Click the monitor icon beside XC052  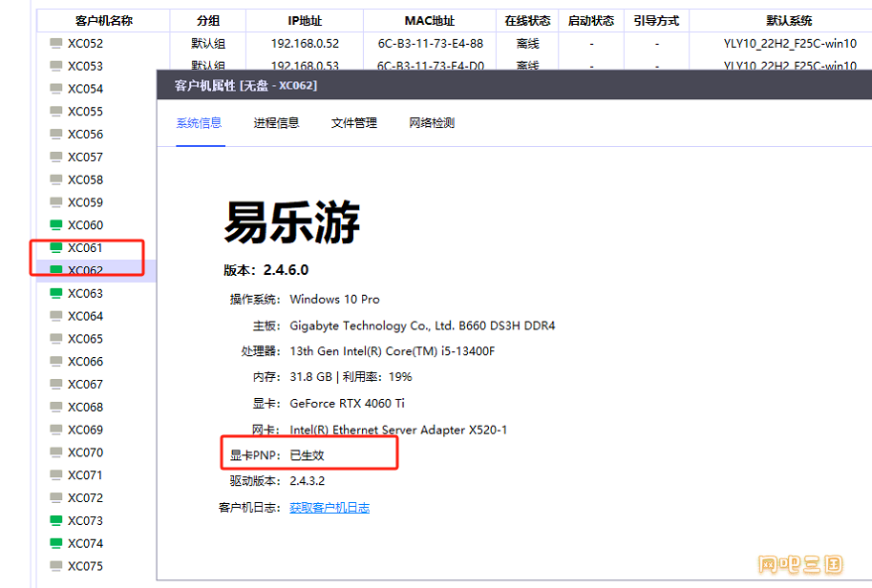tap(55, 43)
